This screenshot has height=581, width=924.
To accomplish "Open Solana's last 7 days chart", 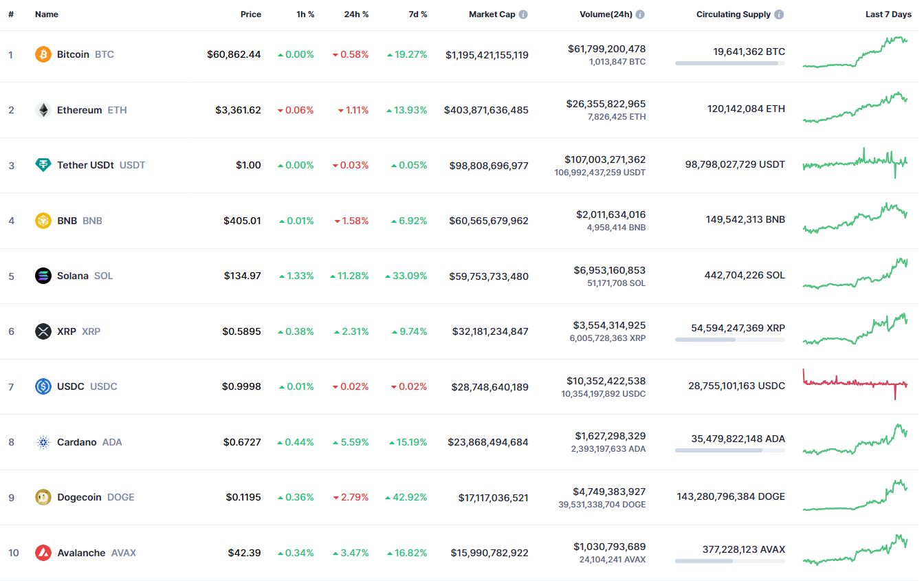I will [855, 274].
